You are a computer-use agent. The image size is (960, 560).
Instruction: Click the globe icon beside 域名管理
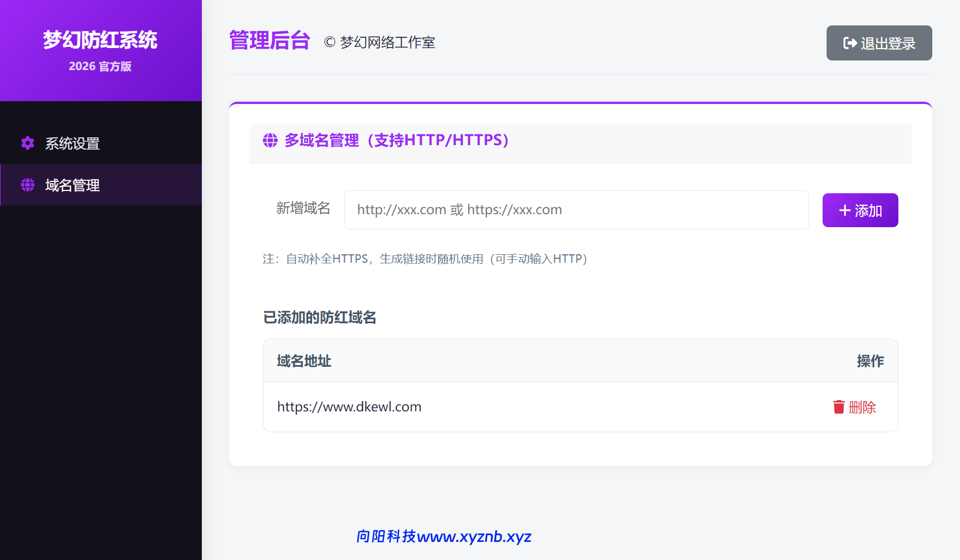(x=27, y=185)
